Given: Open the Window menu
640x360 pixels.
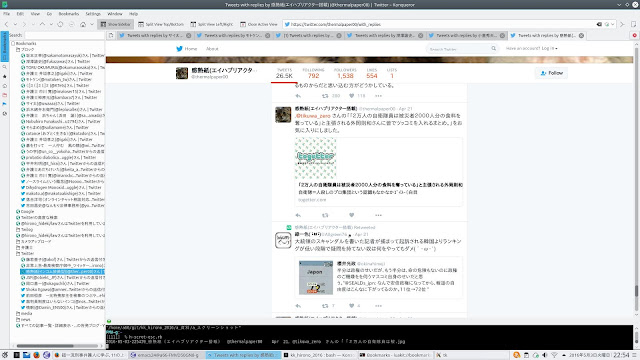Looking at the screenshot, I should coord(115,14).
